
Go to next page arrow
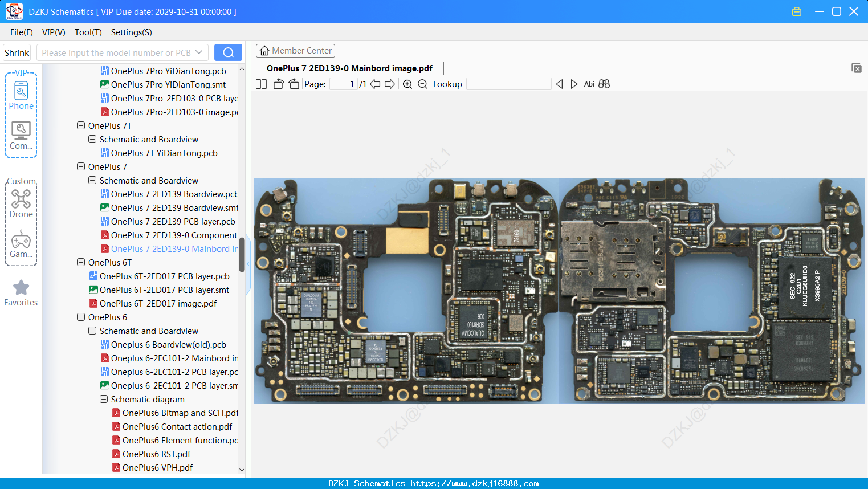coord(390,84)
